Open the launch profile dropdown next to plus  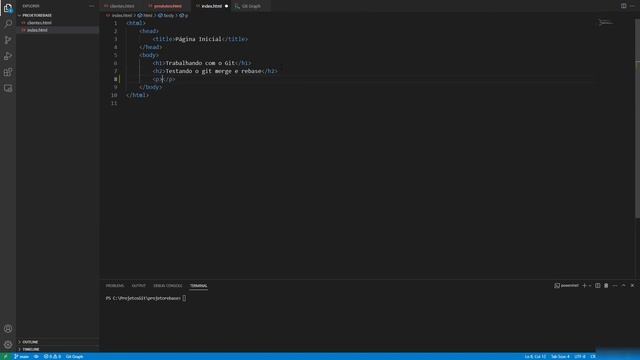tap(590, 286)
